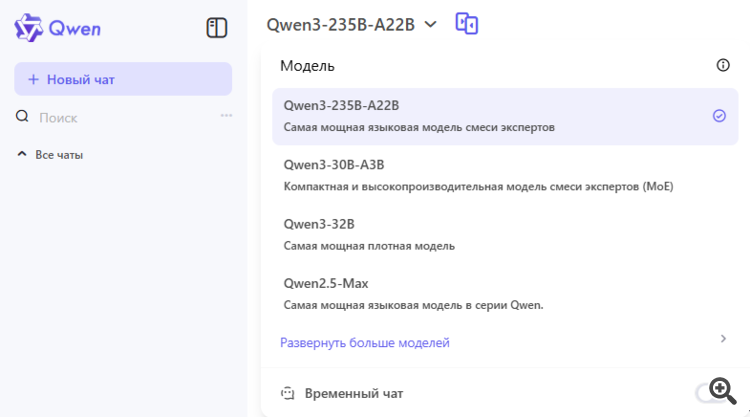Open the model info icon
750x417 pixels.
point(723,65)
